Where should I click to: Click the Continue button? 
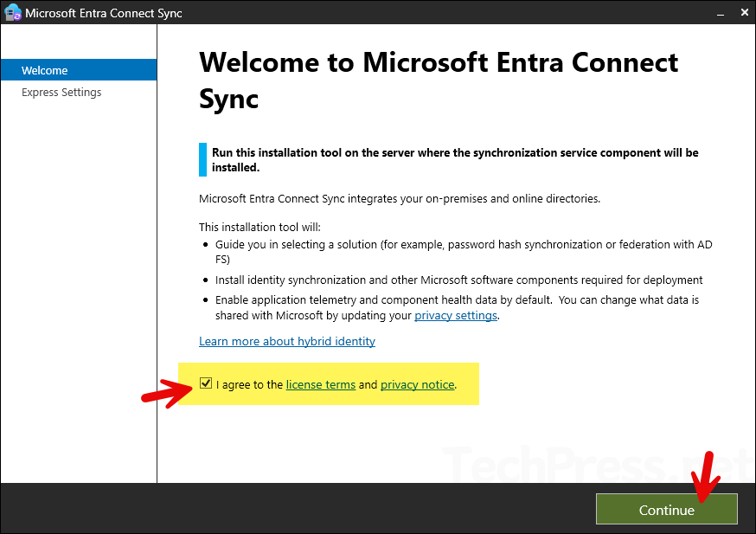click(666, 509)
